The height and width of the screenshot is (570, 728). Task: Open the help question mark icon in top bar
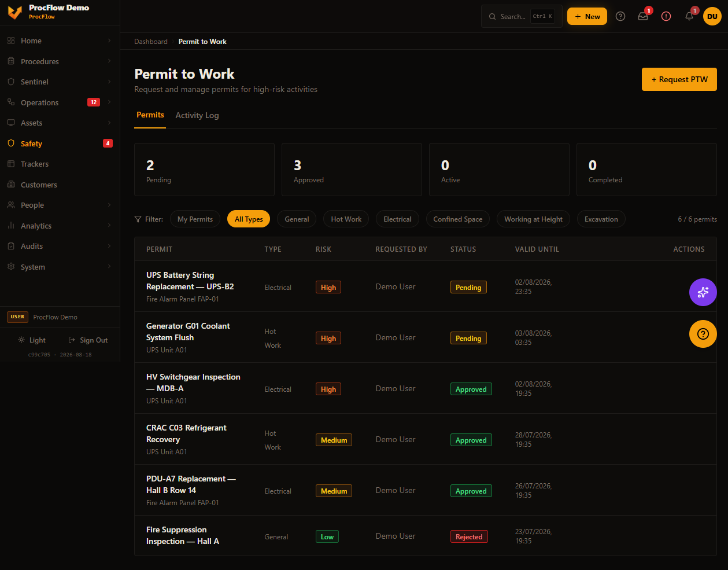pos(620,16)
